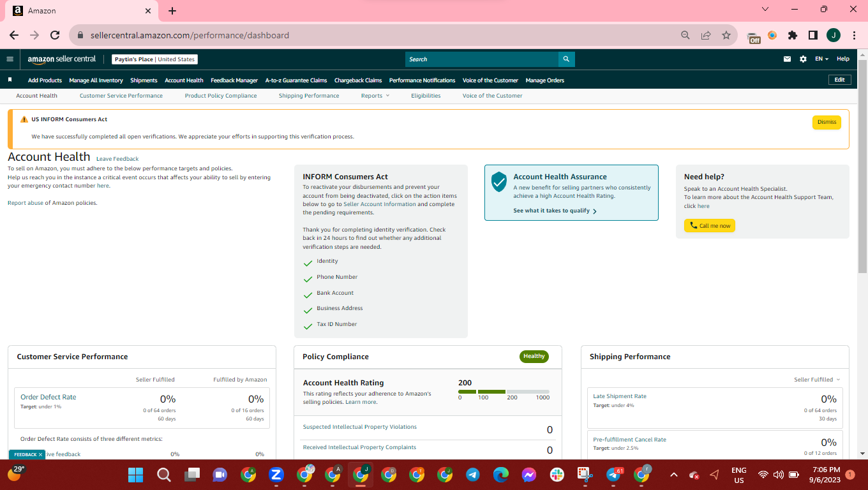The width and height of the screenshot is (868, 490).
Task: Close the FEEDBACK tab widget
Action: pos(40,455)
